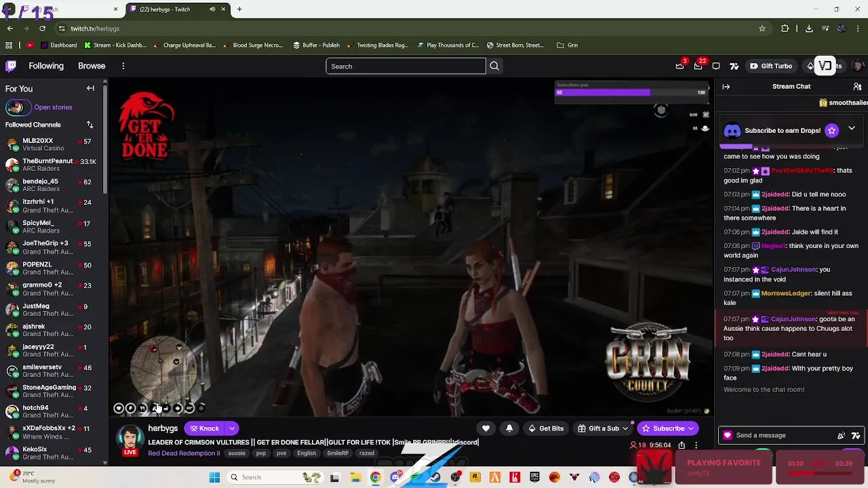The image size is (868, 488).
Task: Bookmark this page with the star
Action: click(x=762, y=28)
